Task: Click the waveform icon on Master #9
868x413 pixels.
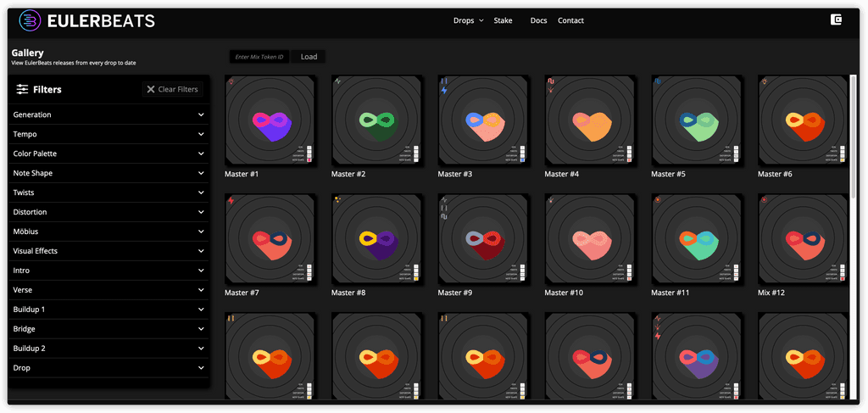Action: [x=444, y=200]
